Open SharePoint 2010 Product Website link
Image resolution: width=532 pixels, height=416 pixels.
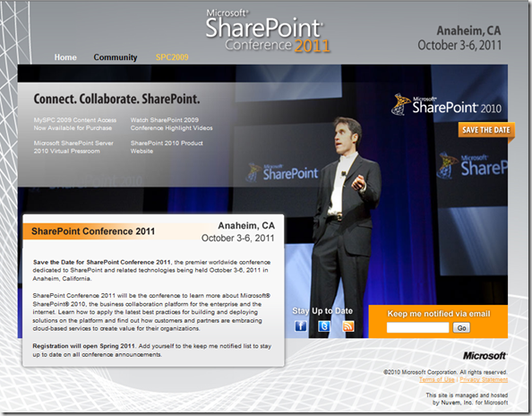pos(167,147)
